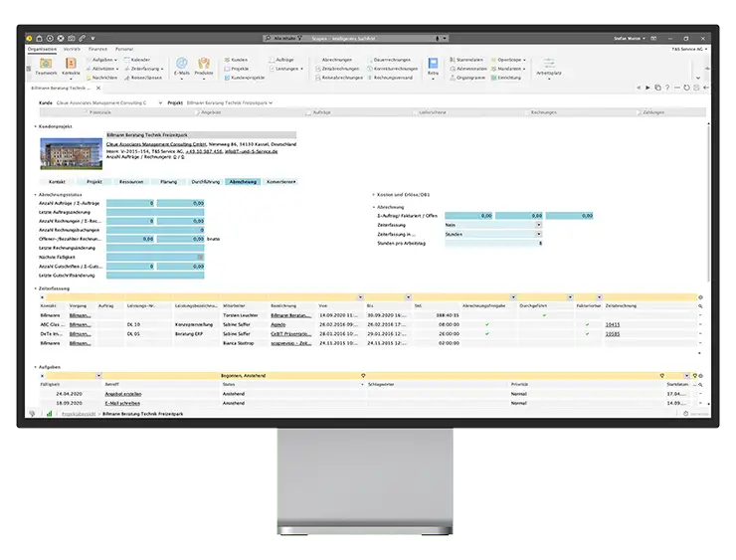Open Reisen/Spesen in the ribbon
Viewport: 736px width, 560px height.
click(143, 78)
